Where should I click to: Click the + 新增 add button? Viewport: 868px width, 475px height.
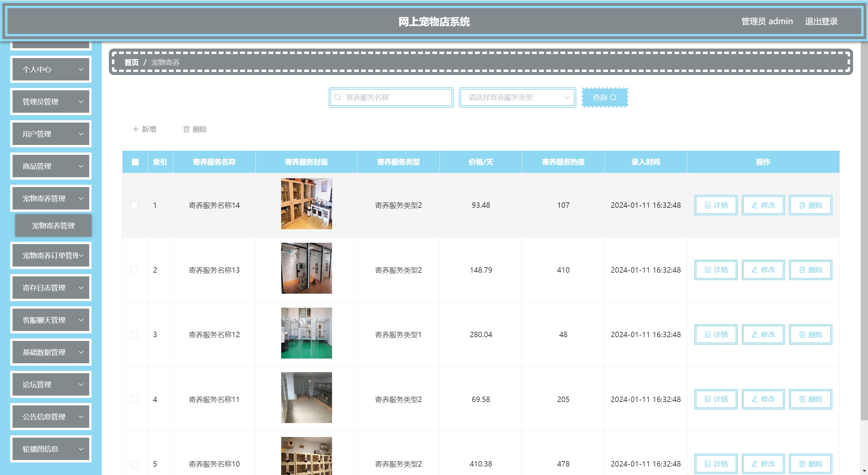[144, 129]
